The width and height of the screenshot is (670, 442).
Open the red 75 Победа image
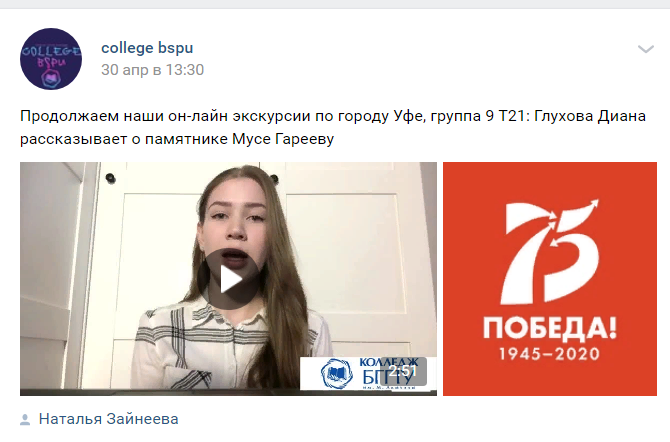click(550, 279)
